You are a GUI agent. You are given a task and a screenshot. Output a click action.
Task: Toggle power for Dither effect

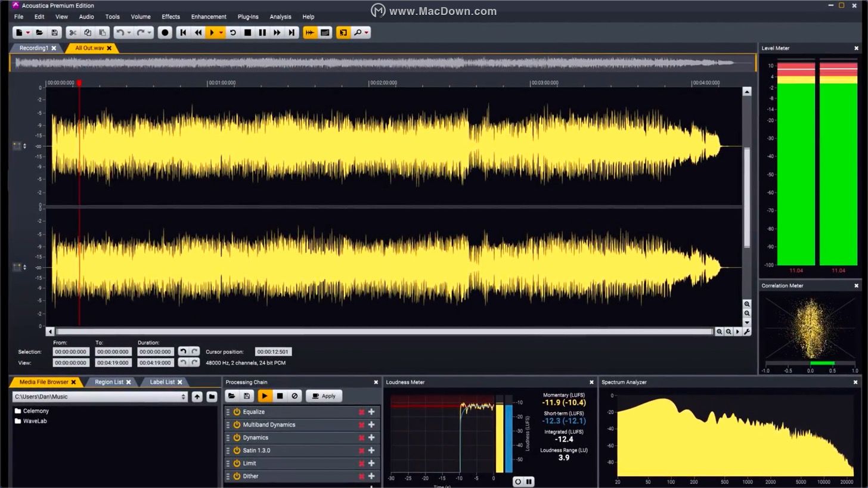click(237, 476)
